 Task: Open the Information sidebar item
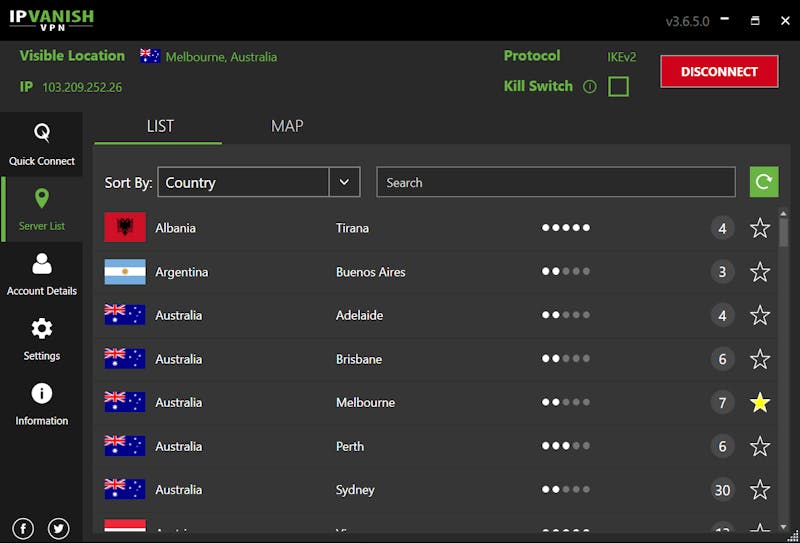pyautogui.click(x=42, y=404)
